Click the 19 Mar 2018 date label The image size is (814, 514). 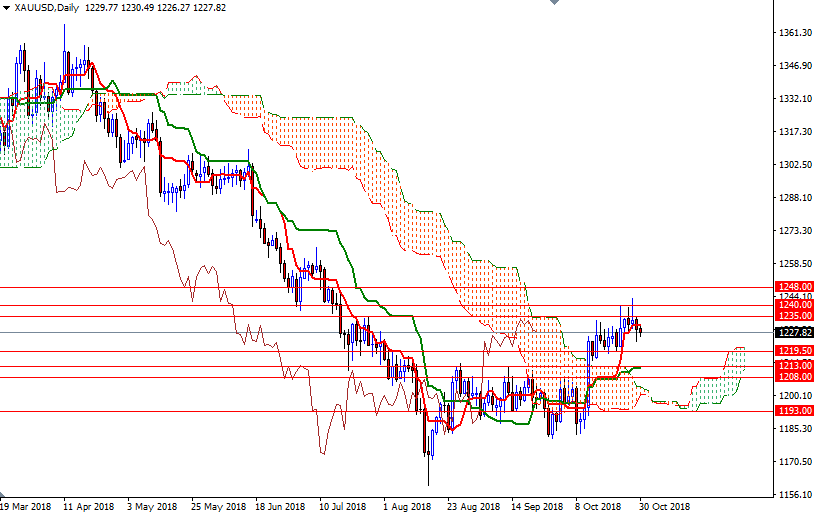[26, 506]
